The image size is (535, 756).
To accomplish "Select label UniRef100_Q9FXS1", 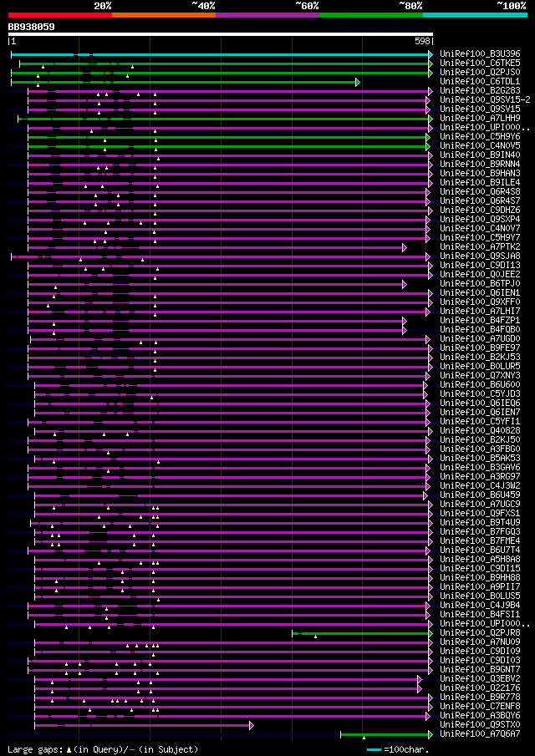I will click(478, 514).
